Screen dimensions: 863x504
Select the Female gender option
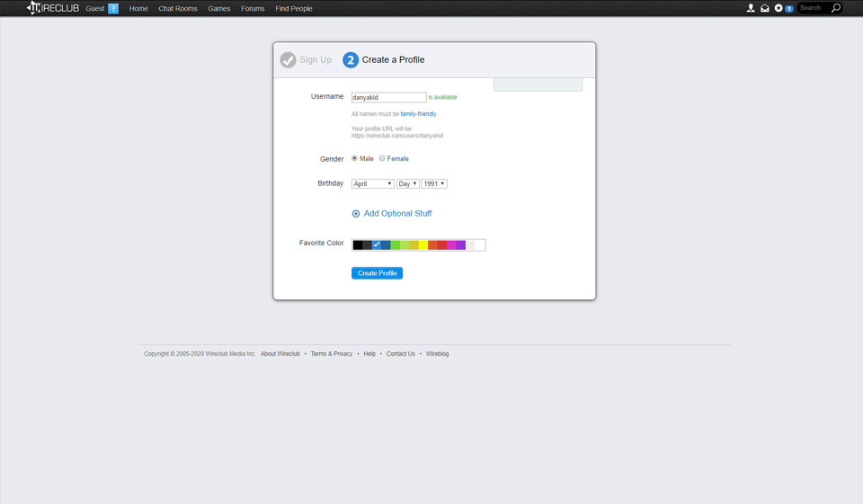coord(382,158)
